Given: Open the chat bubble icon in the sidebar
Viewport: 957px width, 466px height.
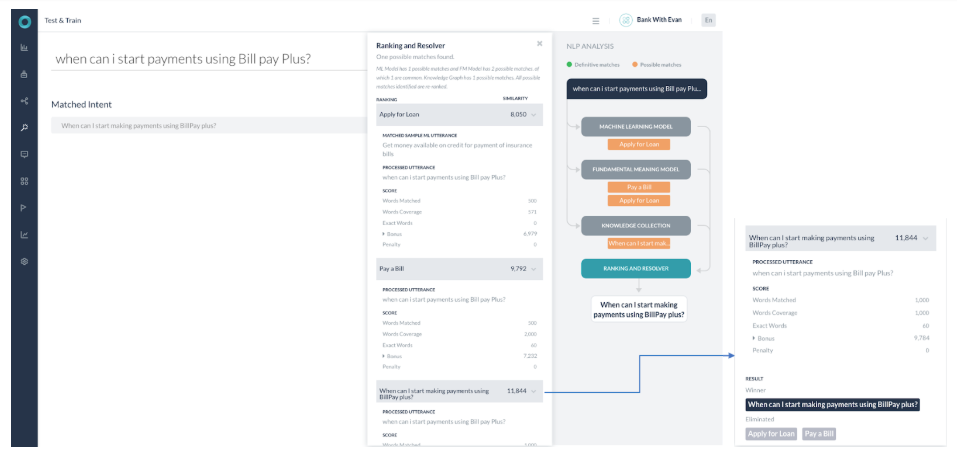Looking at the screenshot, I should 24,154.
